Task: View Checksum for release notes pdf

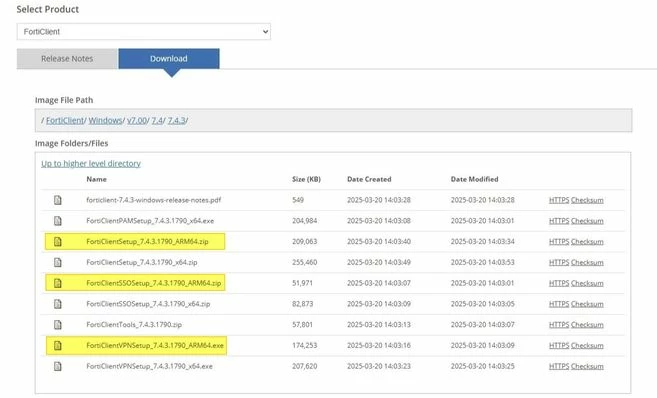Action: click(587, 200)
